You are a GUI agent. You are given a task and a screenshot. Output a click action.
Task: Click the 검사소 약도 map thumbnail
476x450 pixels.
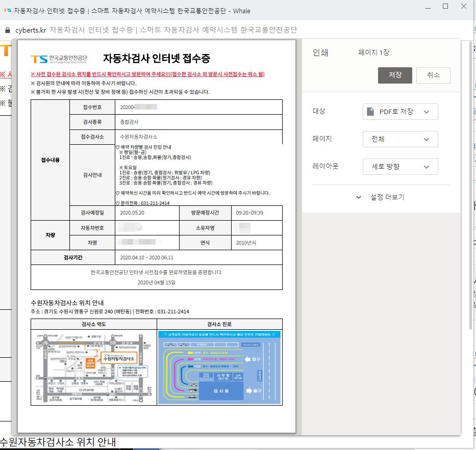click(x=94, y=367)
